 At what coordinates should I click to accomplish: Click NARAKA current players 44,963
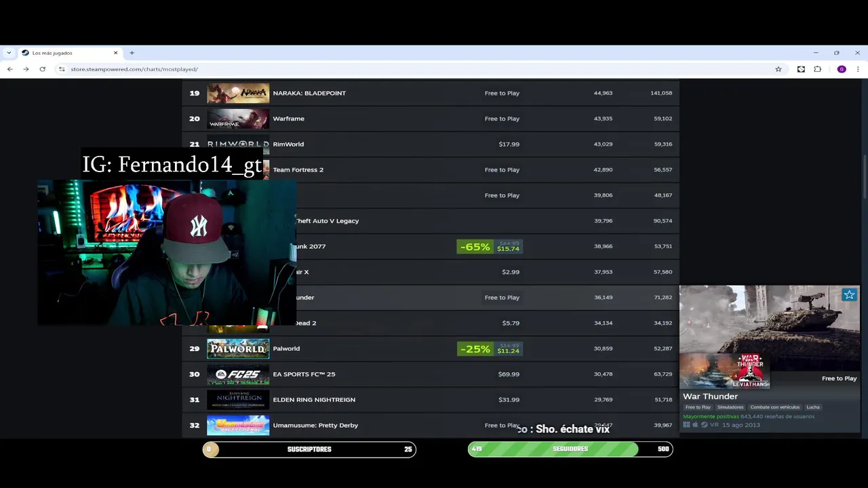[603, 93]
